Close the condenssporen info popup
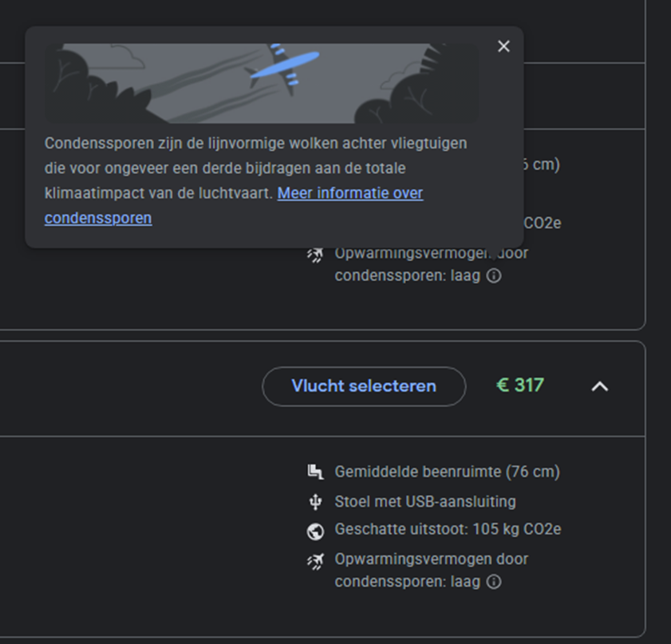671x644 pixels. [x=503, y=46]
